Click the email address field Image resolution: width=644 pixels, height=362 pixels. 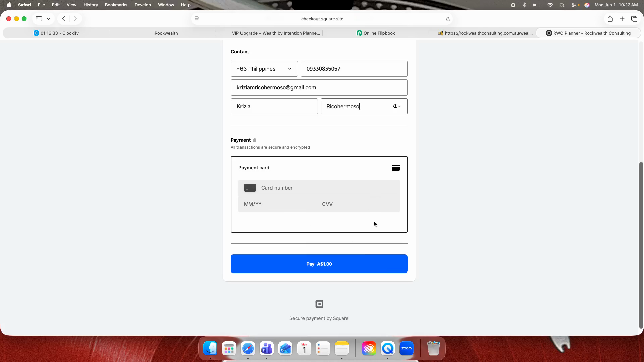tap(319, 87)
